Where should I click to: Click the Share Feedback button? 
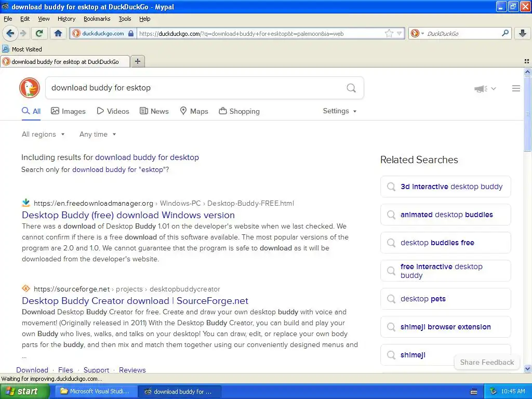487,362
